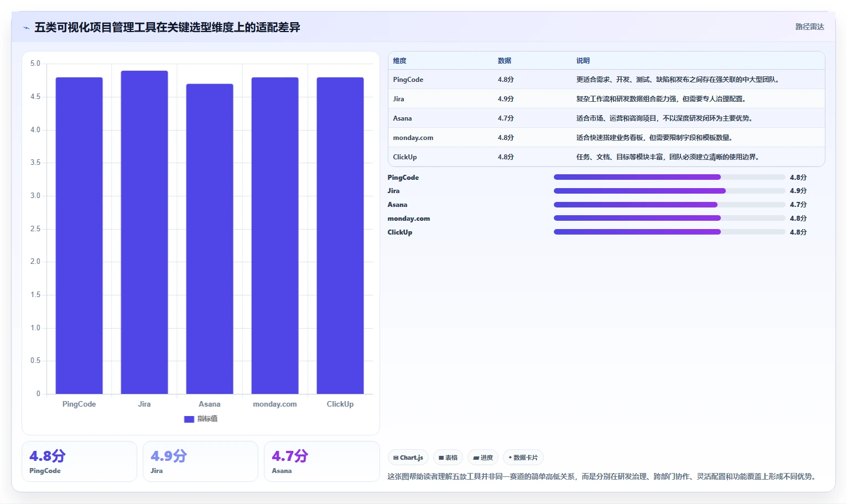Select the Asana table row name
Image resolution: width=847 pixels, height=504 pixels.
click(402, 118)
